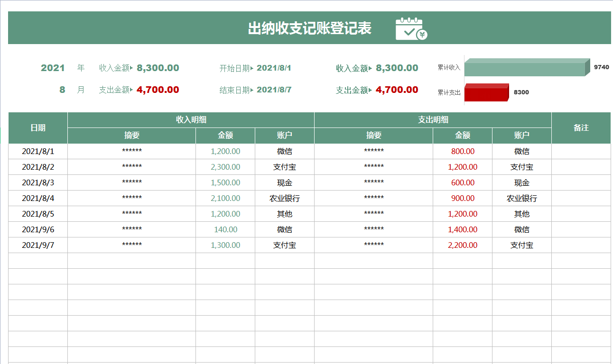Select the 备注 column header

pos(581,128)
